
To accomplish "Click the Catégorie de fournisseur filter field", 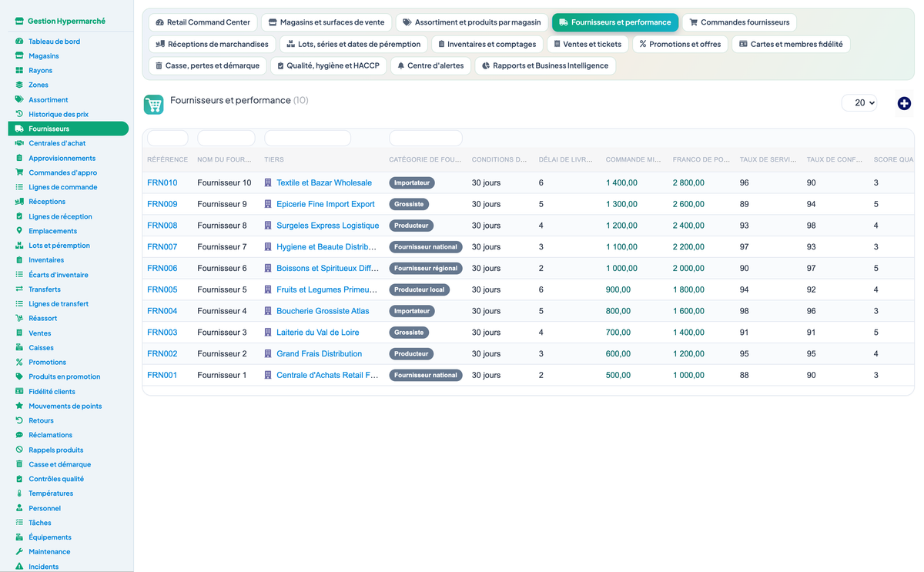I will (x=426, y=138).
